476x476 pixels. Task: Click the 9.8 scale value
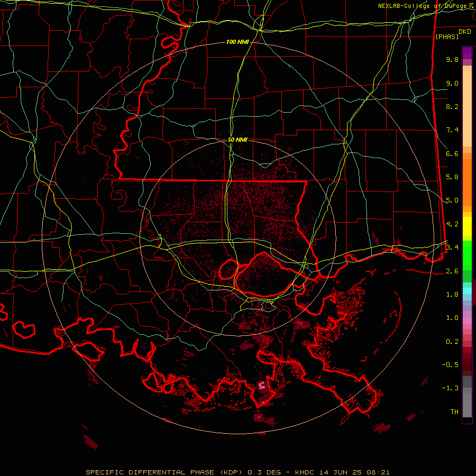tap(452, 59)
